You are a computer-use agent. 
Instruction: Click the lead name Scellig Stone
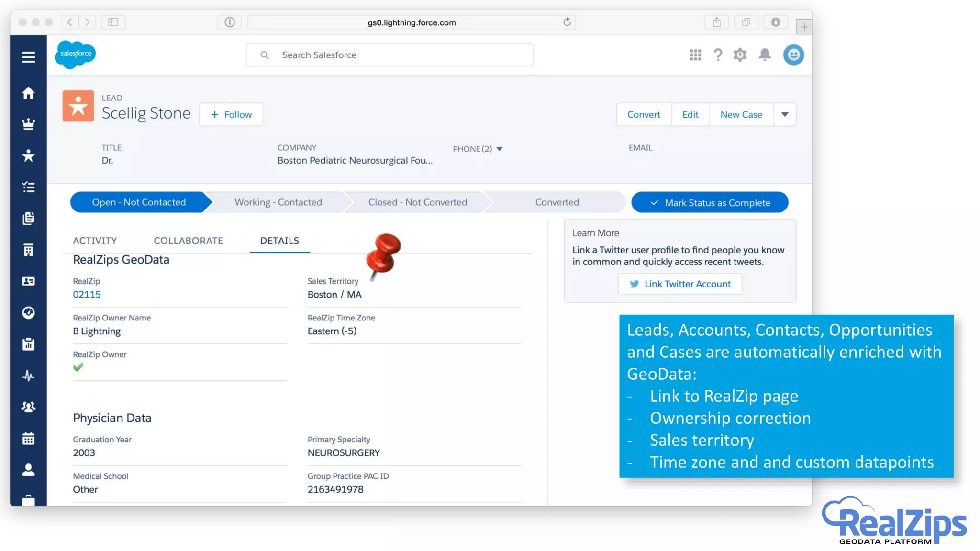[146, 113]
